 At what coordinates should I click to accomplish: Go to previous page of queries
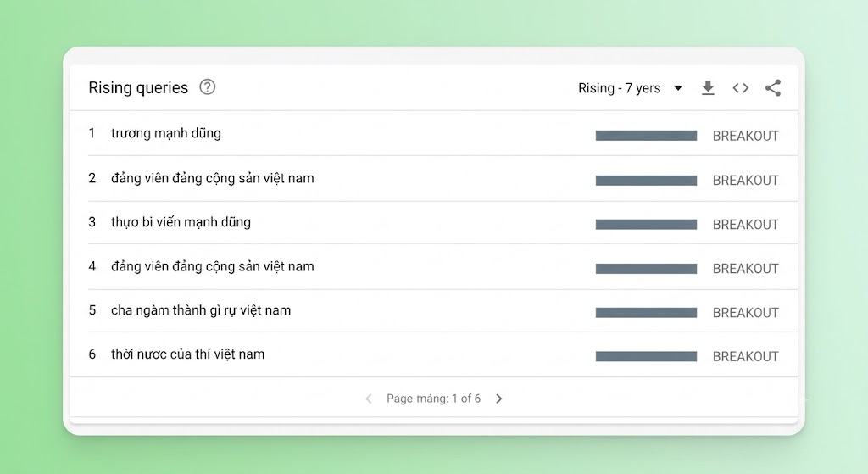click(x=369, y=399)
